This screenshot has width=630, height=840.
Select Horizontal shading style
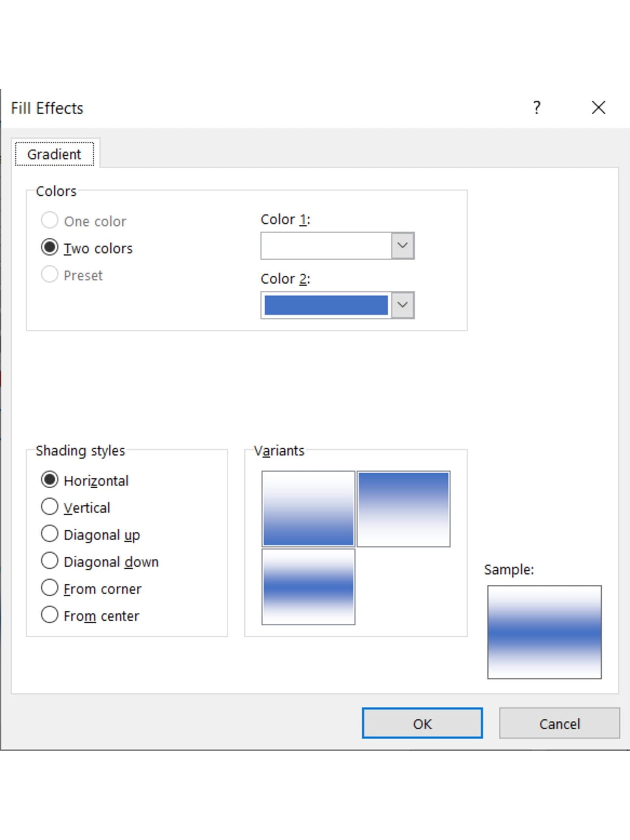click(50, 480)
